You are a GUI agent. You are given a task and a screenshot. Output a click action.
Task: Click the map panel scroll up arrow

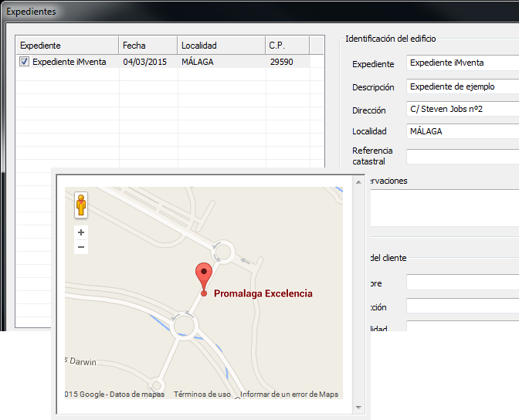358,182
